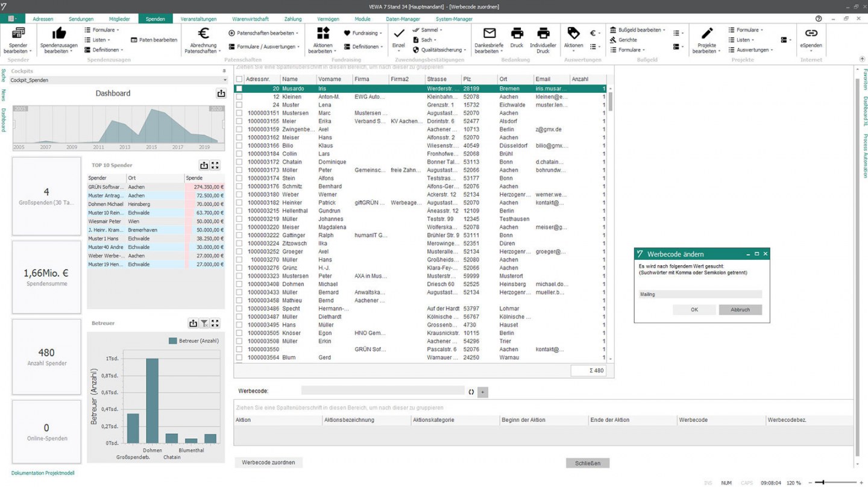868x487 pixels.
Task: Click the Sammel item in Zuwendungsbestätigungen
Action: 427,30
